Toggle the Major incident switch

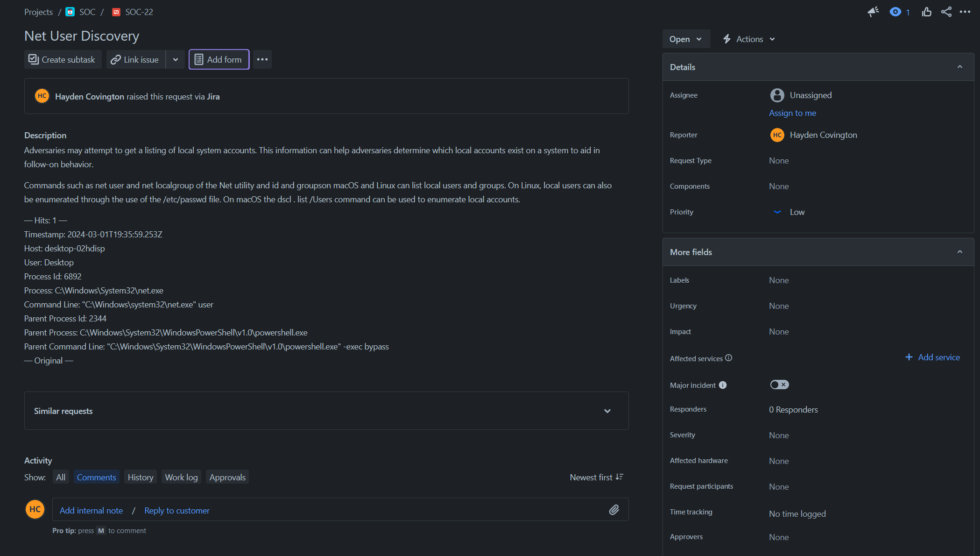(779, 385)
